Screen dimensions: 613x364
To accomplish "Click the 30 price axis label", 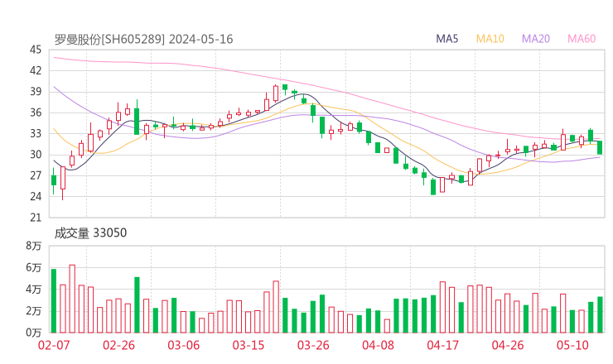I will [x=36, y=155].
